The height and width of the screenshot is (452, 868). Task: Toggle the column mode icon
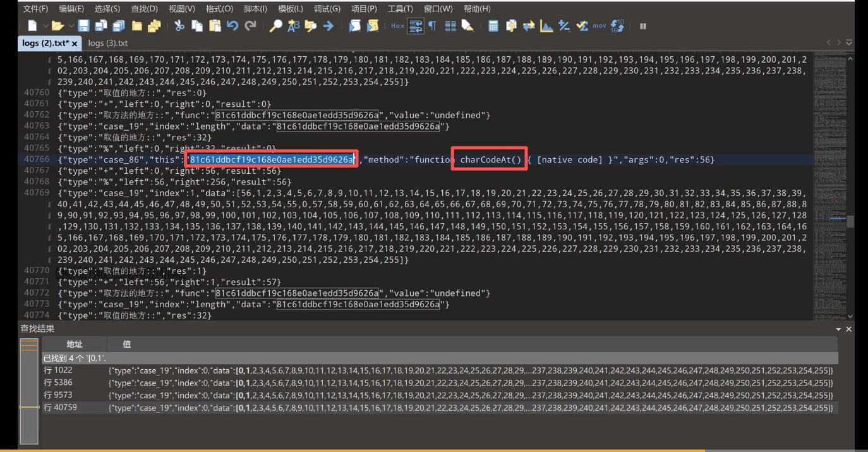click(x=450, y=26)
